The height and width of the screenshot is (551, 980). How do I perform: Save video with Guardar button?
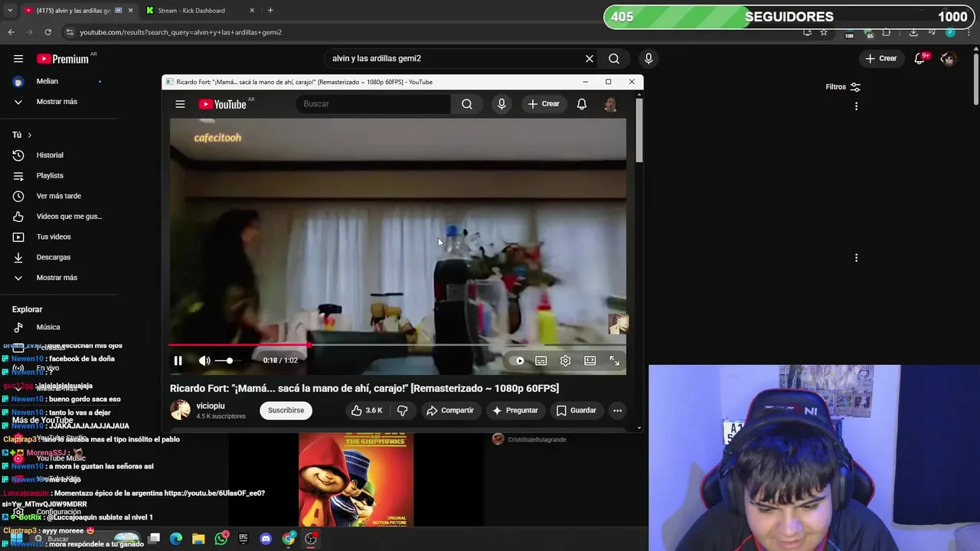pyautogui.click(x=576, y=411)
